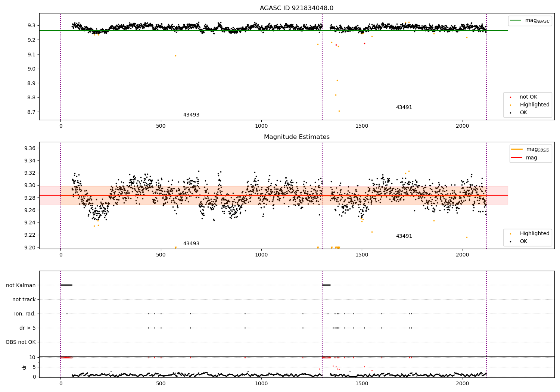560x392 pixels.
Task: Click the "Magnitude Estimates" subplot title
Action: tap(296, 137)
